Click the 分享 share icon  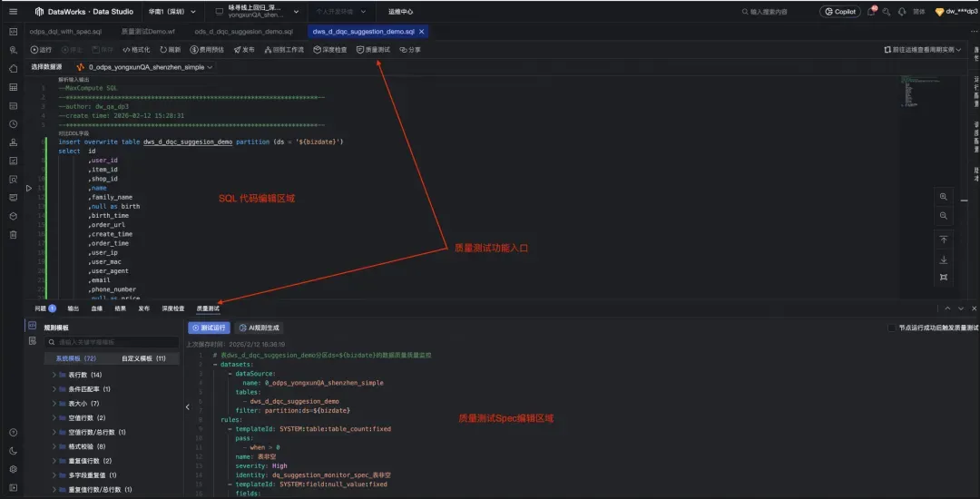pyautogui.click(x=403, y=50)
